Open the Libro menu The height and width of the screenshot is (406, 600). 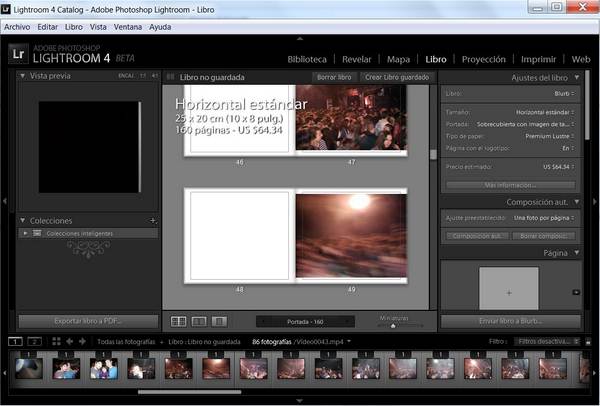click(x=74, y=27)
